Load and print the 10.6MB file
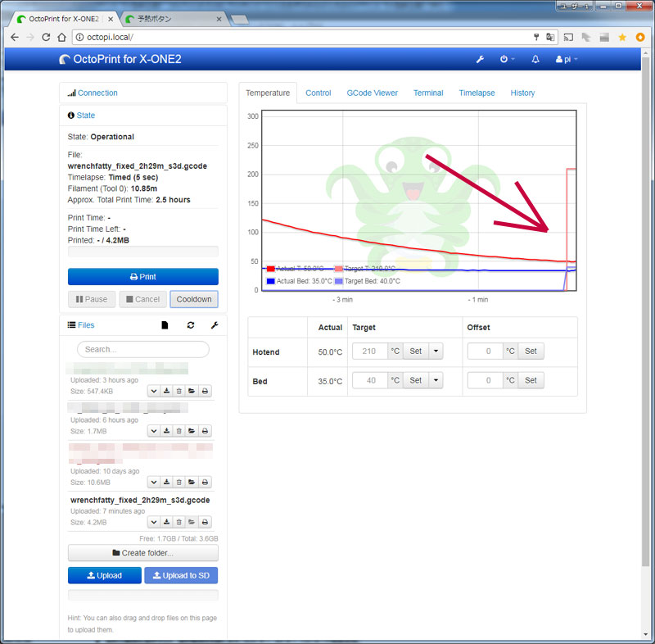The width and height of the screenshot is (655, 644). pyautogui.click(x=205, y=483)
